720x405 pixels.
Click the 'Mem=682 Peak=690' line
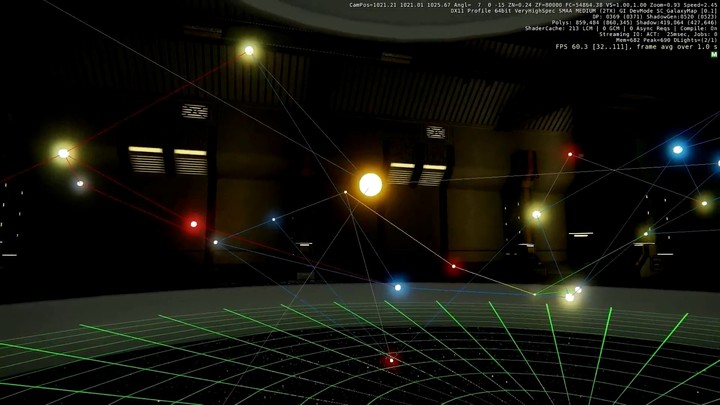[x=666, y=40]
